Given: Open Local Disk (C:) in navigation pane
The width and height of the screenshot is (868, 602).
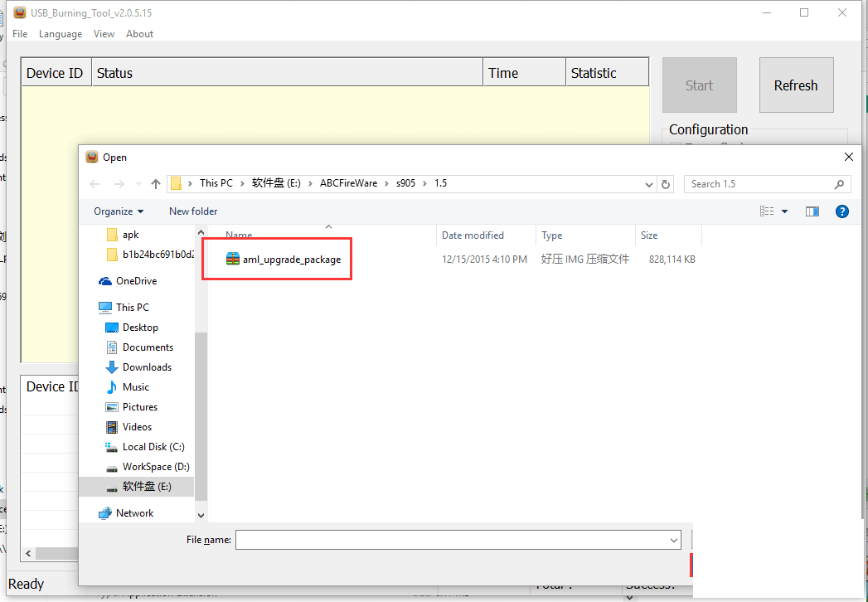Looking at the screenshot, I should pos(153,447).
